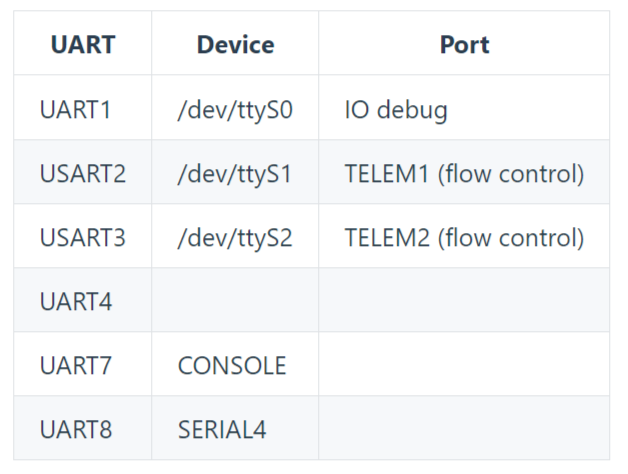Click the /dev/ttyS2 device entry
The width and height of the screenshot is (628, 474).
tap(235, 238)
